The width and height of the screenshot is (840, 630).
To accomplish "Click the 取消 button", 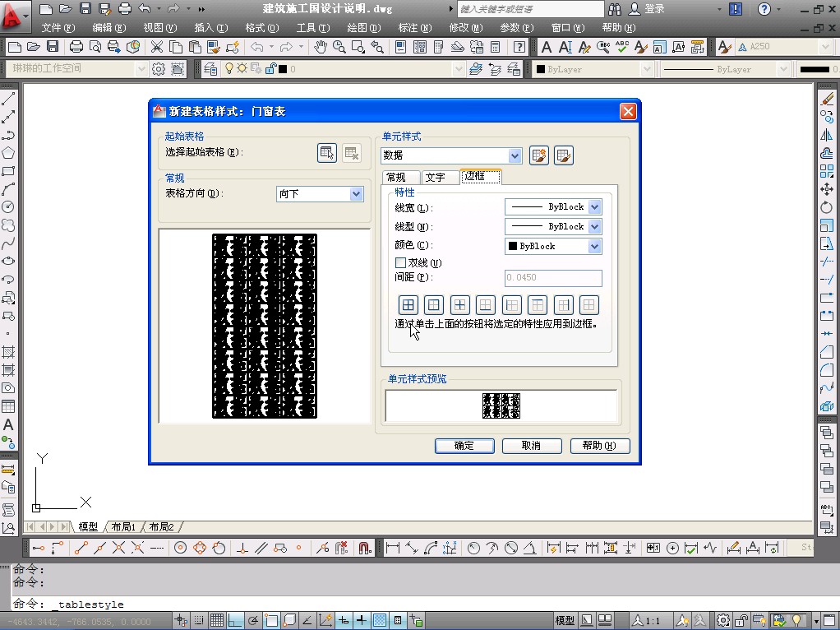I will 532,446.
